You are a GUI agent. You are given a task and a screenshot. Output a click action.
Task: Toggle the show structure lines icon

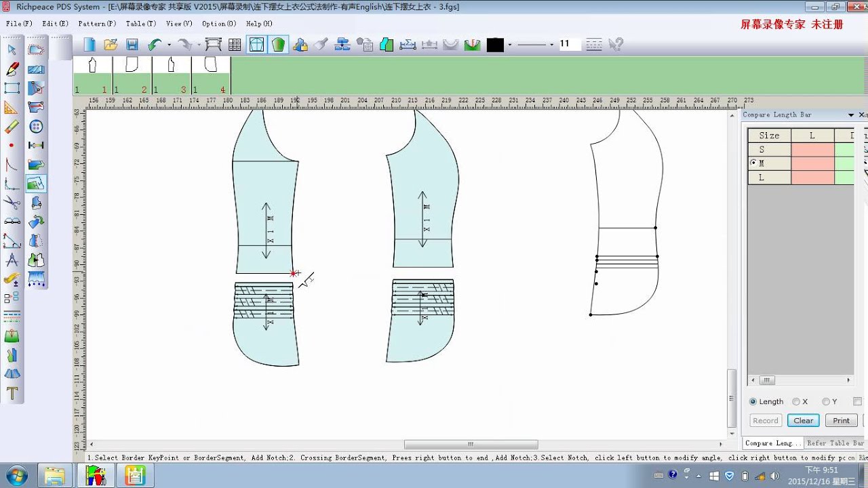[256, 45]
